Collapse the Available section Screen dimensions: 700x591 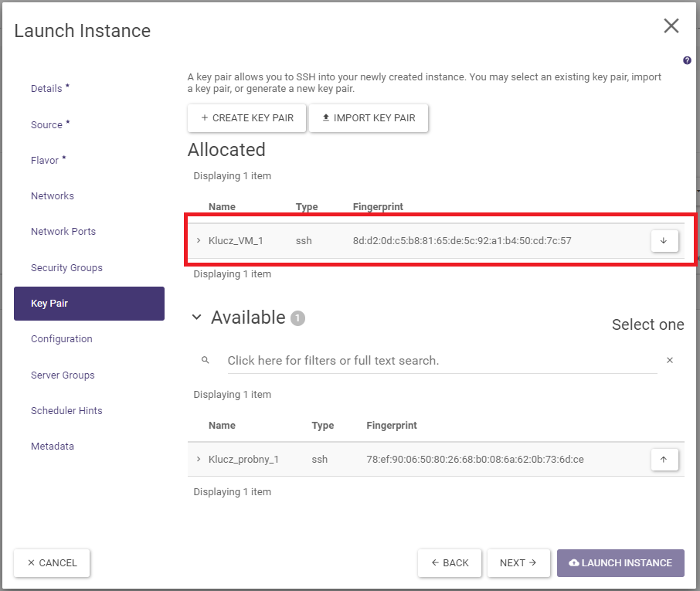[196, 318]
